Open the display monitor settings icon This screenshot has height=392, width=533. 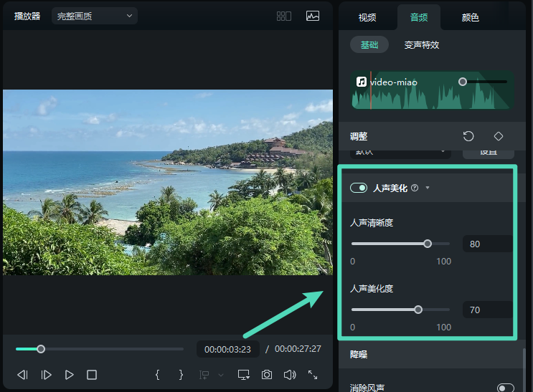pyautogui.click(x=243, y=375)
